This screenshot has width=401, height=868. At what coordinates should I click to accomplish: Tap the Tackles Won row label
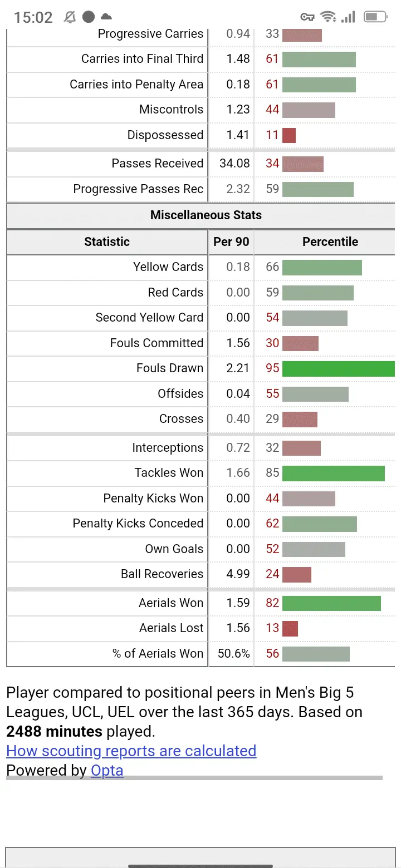coord(169,473)
